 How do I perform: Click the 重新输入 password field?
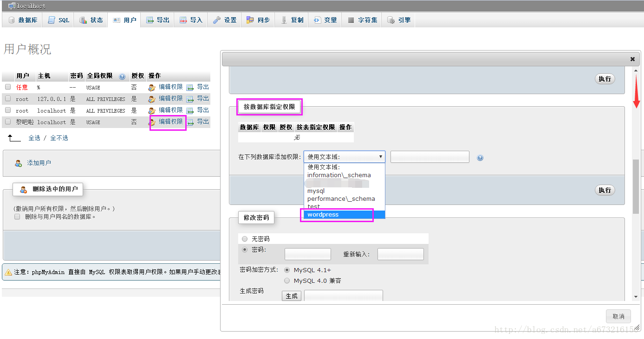[401, 254]
